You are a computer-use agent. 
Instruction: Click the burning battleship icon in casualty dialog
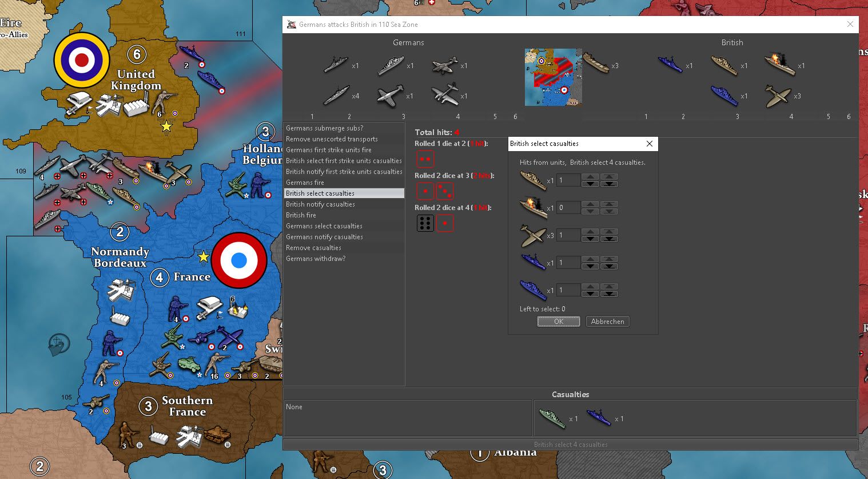(x=533, y=207)
